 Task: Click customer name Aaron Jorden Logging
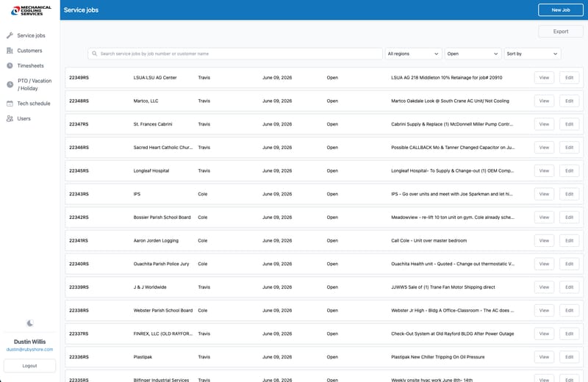156,240
